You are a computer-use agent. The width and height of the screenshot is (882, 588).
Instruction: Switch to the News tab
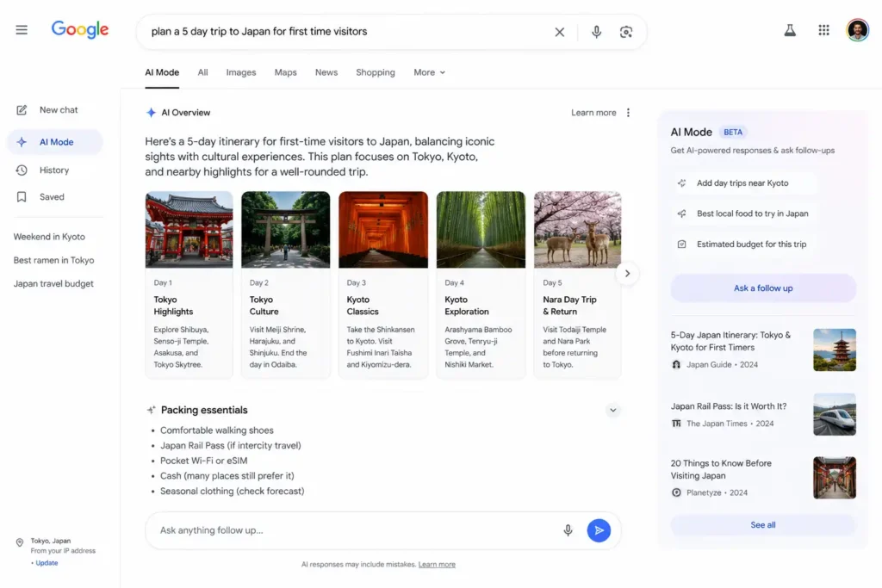[326, 72]
